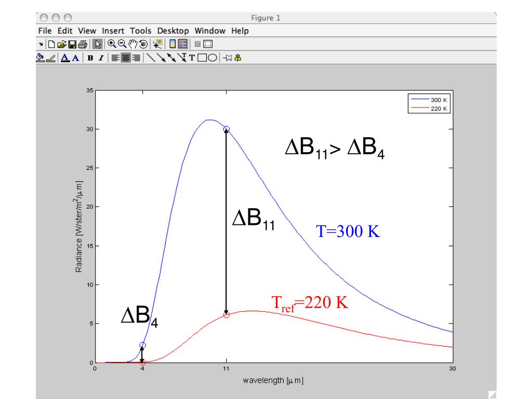Viewport: 532px width, 399px height.
Task: Select the ΔB4 annotation label
Action: point(139,316)
